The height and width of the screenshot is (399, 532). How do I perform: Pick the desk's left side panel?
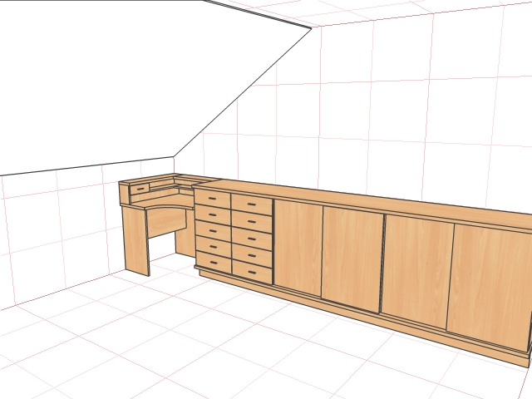coord(136,240)
